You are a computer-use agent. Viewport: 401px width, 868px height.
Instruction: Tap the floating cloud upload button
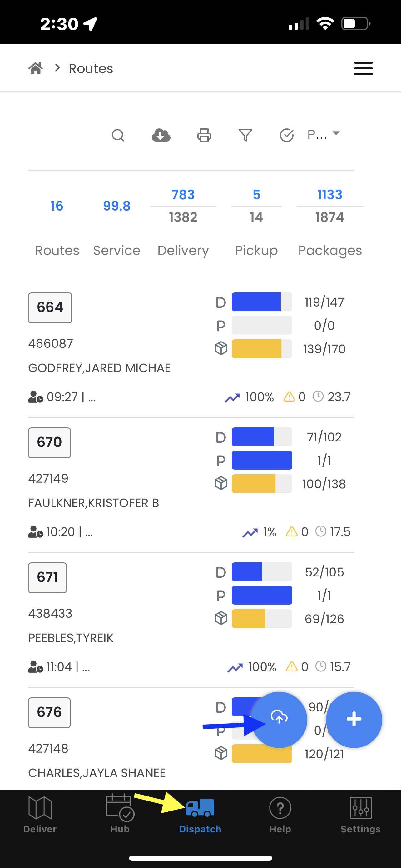pos(279,719)
